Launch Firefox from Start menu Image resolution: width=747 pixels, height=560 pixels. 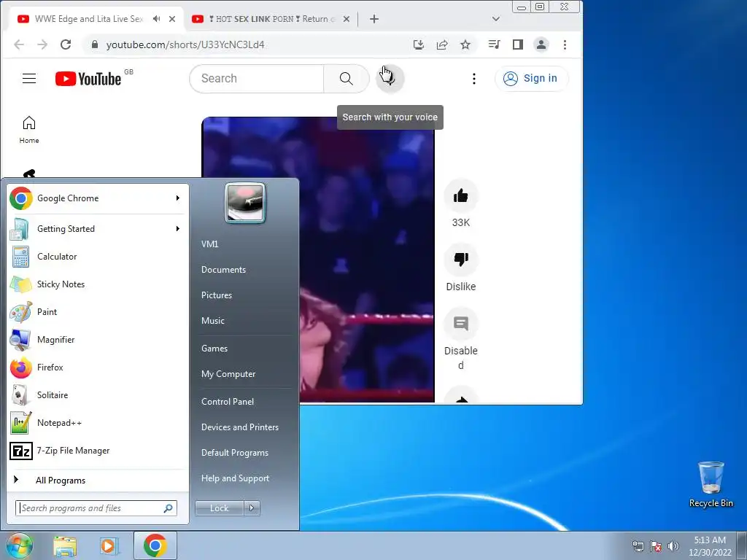tap(98, 367)
